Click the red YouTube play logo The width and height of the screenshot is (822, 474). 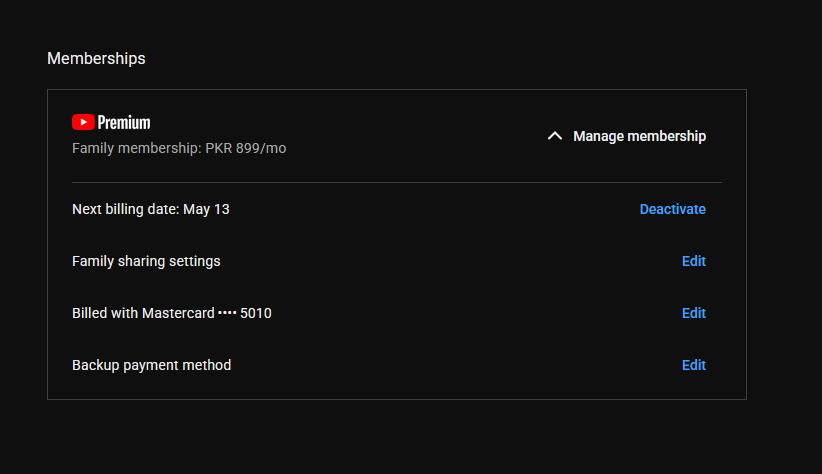pyautogui.click(x=83, y=122)
